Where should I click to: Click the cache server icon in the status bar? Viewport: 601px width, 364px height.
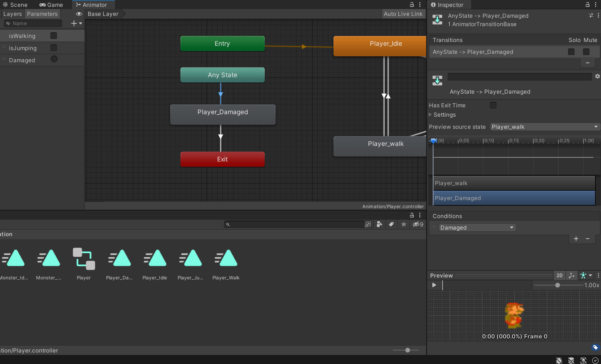[571, 360]
